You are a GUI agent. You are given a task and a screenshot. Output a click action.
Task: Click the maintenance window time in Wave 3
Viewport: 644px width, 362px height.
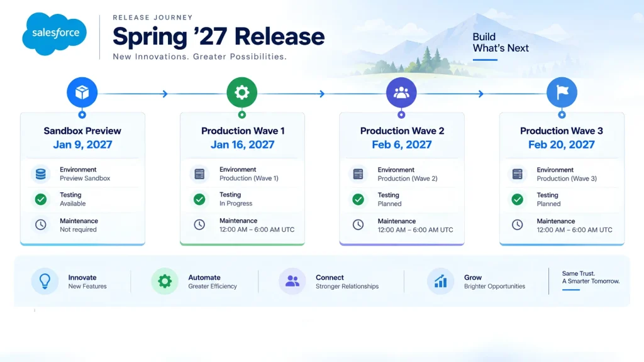point(574,230)
